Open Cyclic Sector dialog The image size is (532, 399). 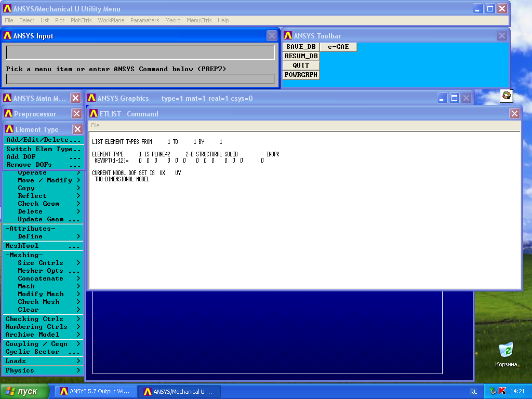point(44,352)
